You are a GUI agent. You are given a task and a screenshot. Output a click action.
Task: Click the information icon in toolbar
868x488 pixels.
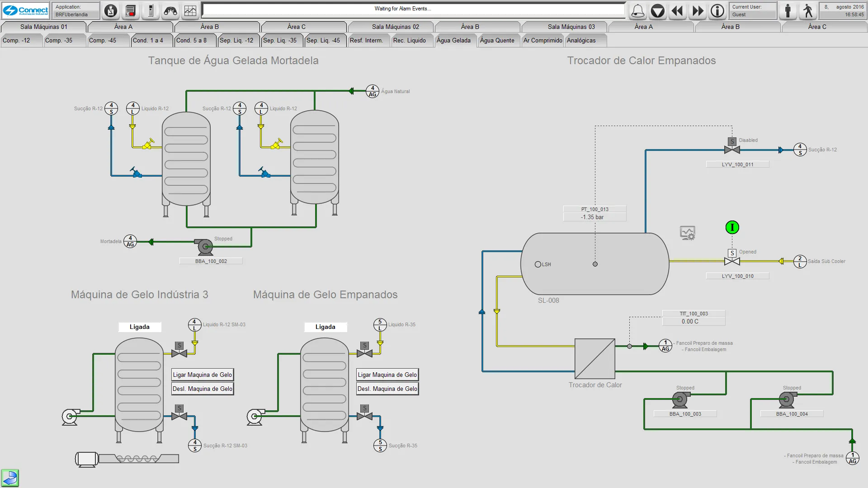pyautogui.click(x=717, y=11)
